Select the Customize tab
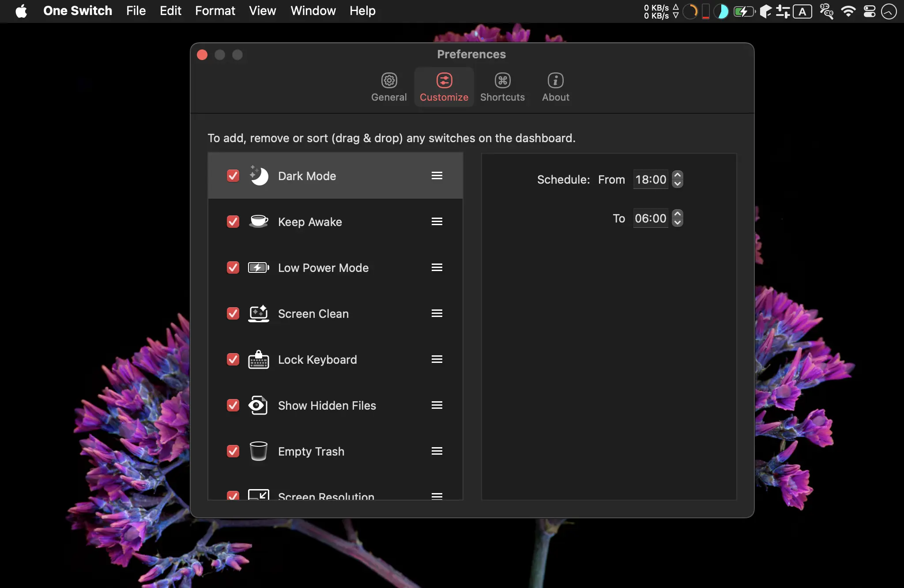The image size is (904, 588). [x=444, y=87]
